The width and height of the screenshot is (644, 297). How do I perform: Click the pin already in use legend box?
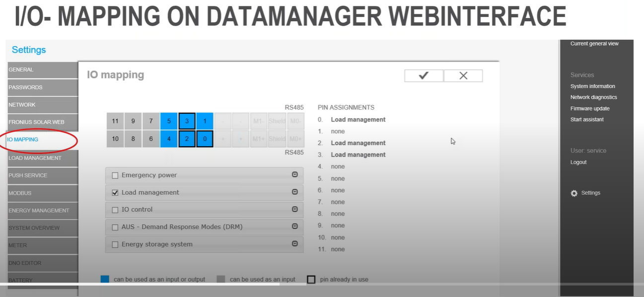pyautogui.click(x=311, y=279)
